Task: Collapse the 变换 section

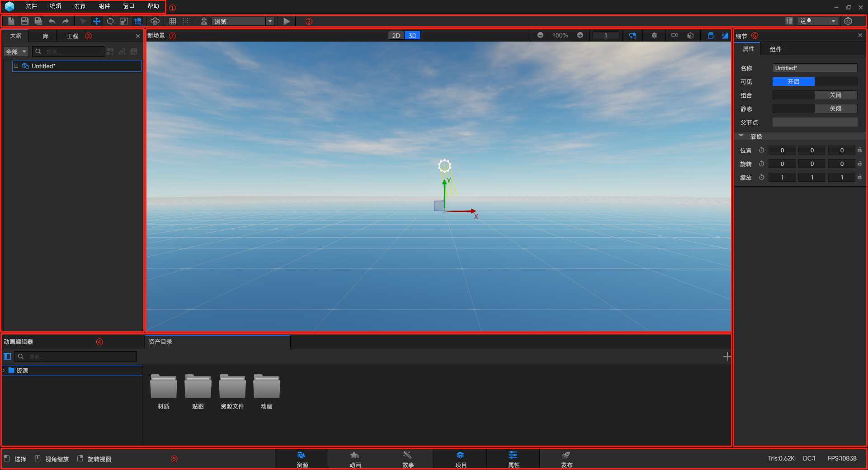Action: [x=741, y=136]
